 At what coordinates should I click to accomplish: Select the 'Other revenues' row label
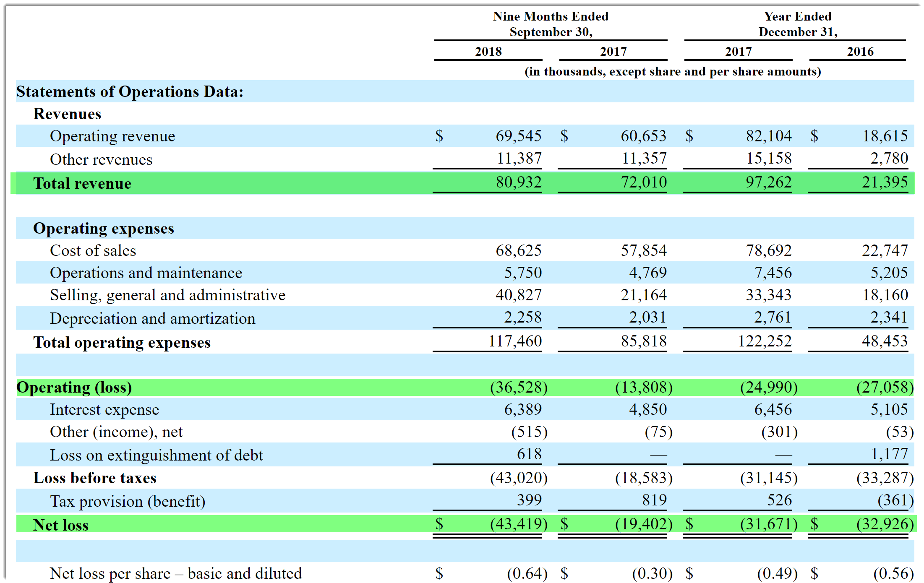coord(101,159)
